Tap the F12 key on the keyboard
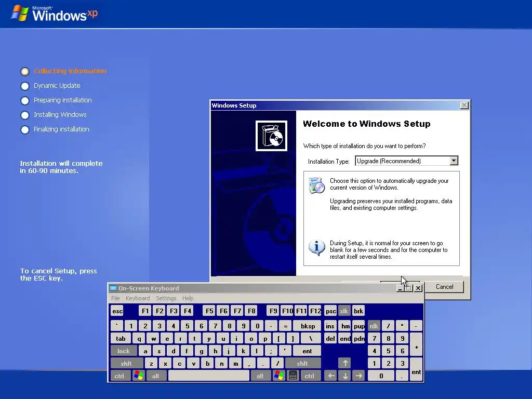 click(315, 311)
